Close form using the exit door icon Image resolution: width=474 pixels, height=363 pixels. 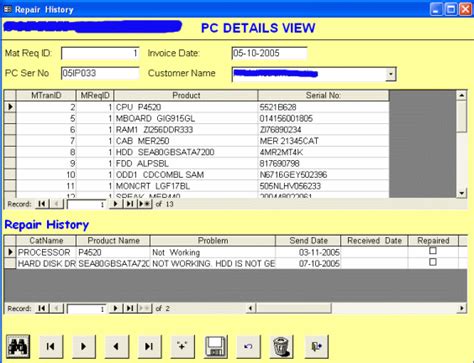(316, 347)
